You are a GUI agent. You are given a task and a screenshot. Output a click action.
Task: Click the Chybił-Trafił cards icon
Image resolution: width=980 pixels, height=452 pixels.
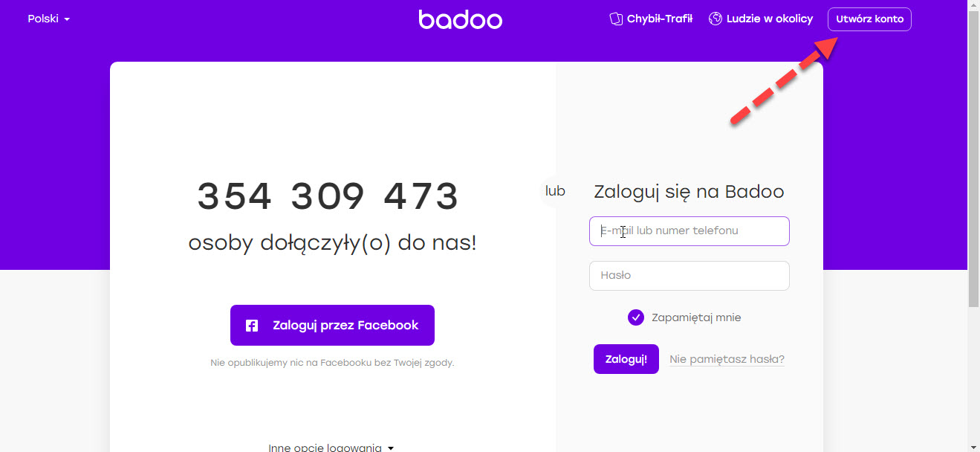(x=615, y=19)
